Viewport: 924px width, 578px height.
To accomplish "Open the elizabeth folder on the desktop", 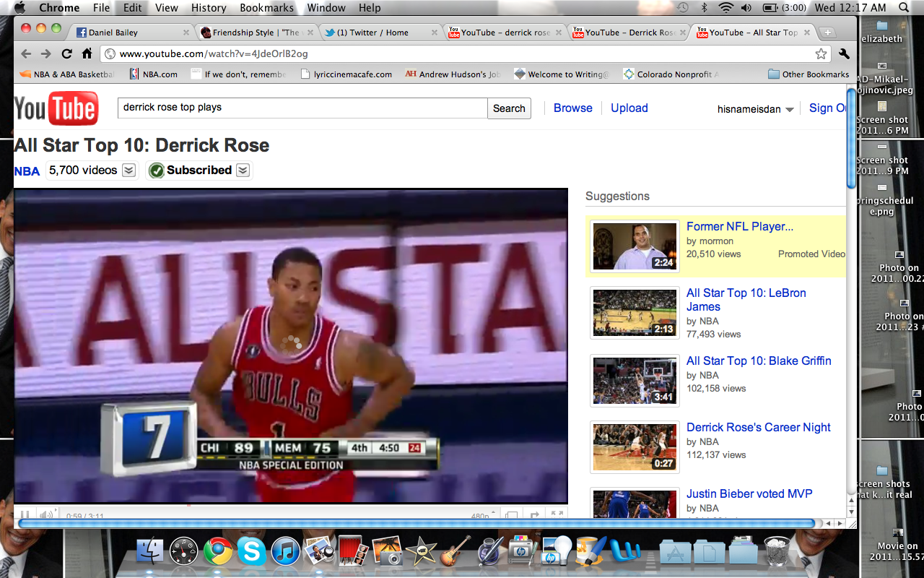I will 881,30.
